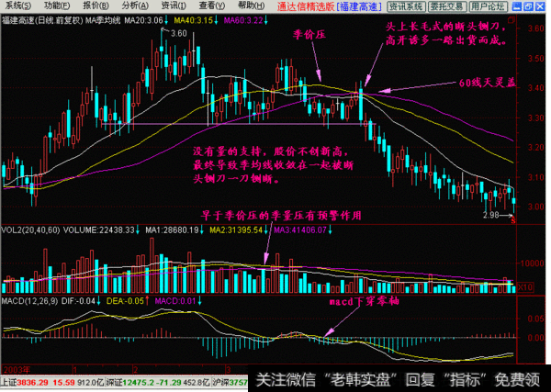Screen dimensions: 551x392
Task: Open the 帮助(H) menu
Action: [x=252, y=6]
